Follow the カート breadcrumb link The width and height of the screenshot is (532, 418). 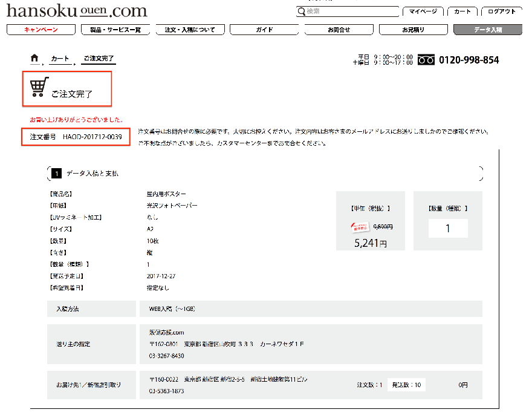click(x=60, y=59)
